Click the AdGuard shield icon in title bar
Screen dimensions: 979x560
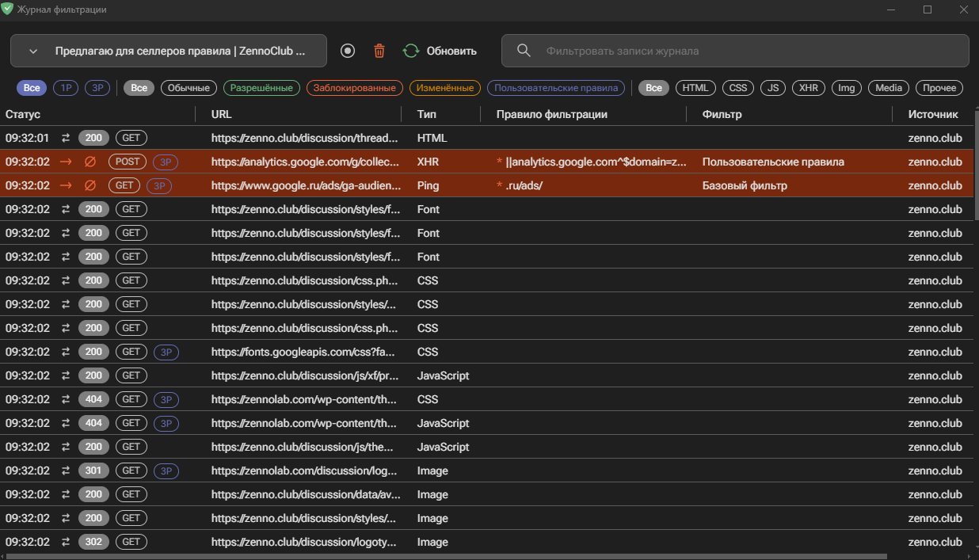pos(8,10)
